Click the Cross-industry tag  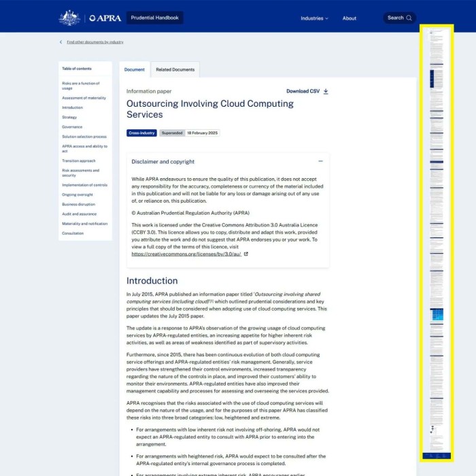tap(141, 133)
